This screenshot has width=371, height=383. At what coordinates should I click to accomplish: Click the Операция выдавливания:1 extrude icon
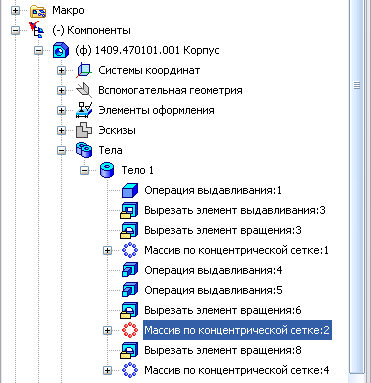point(130,190)
